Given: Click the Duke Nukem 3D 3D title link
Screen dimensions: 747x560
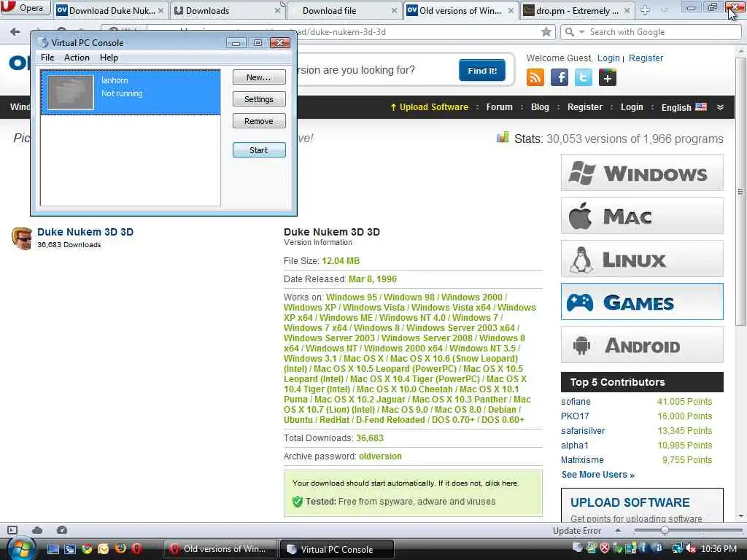Looking at the screenshot, I should coord(85,232).
